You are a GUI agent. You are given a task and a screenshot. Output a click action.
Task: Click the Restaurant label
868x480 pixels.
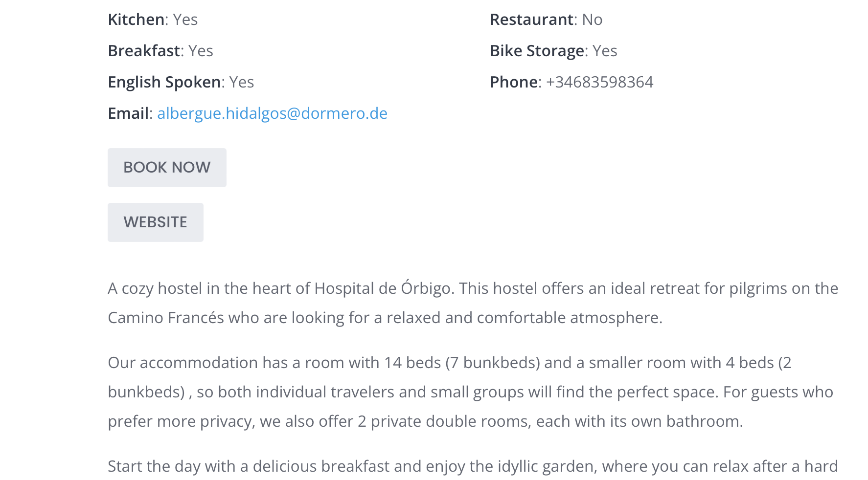click(x=531, y=20)
